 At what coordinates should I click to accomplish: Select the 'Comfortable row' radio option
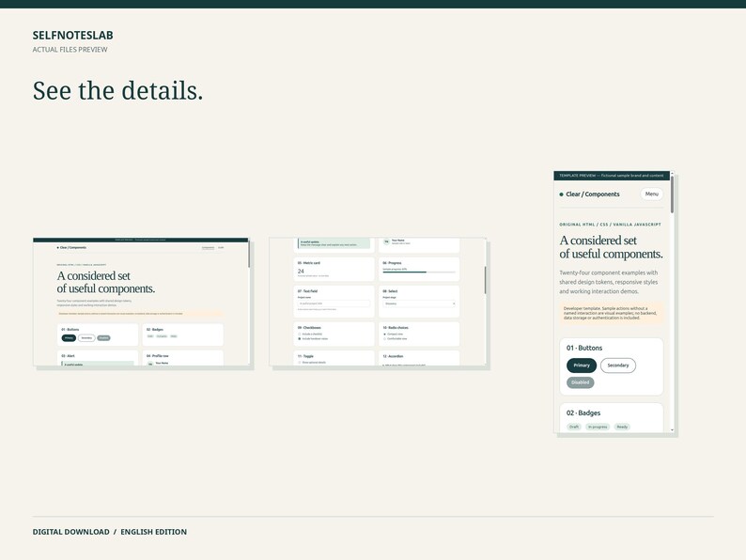coord(384,339)
